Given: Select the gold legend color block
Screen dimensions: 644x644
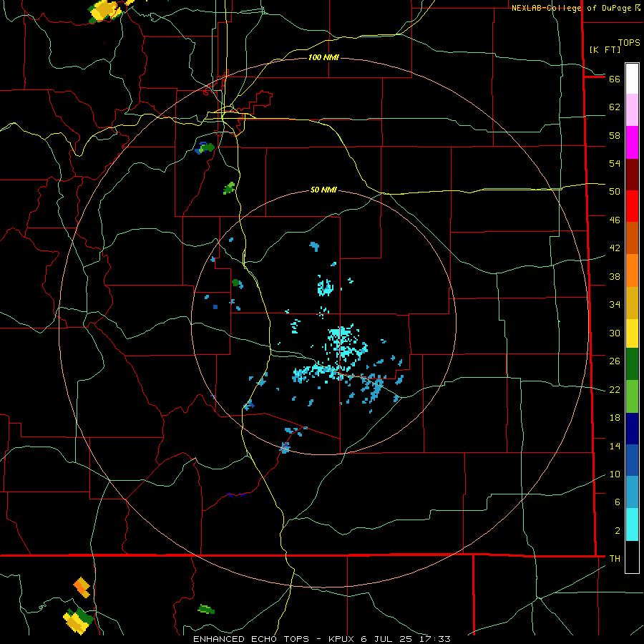Looking at the screenshot, I should [x=632, y=303].
